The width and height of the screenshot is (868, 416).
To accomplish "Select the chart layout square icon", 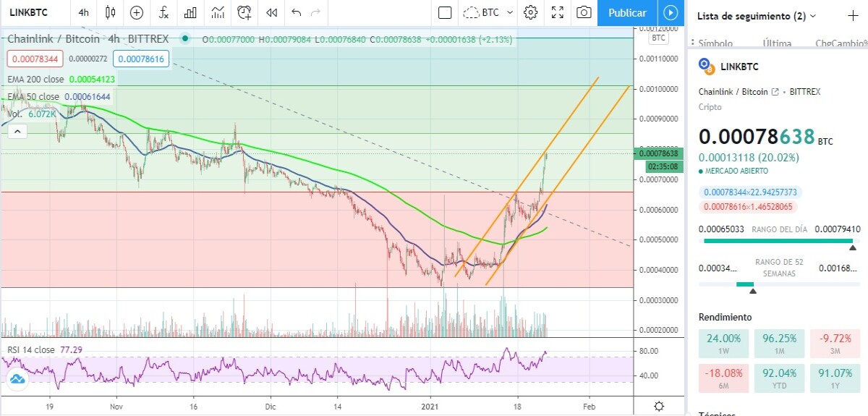I will tap(445, 12).
